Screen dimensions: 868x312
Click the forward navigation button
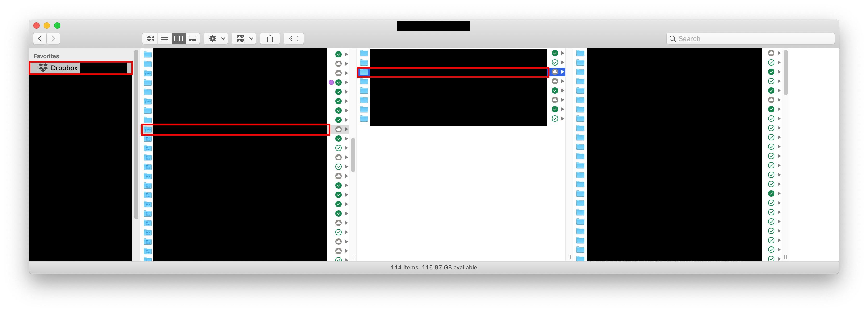click(x=54, y=38)
